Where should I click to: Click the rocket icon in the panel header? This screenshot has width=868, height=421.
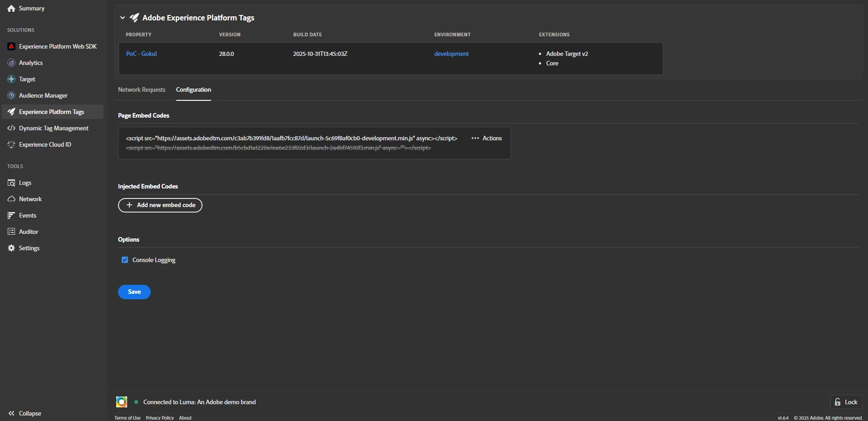(134, 18)
